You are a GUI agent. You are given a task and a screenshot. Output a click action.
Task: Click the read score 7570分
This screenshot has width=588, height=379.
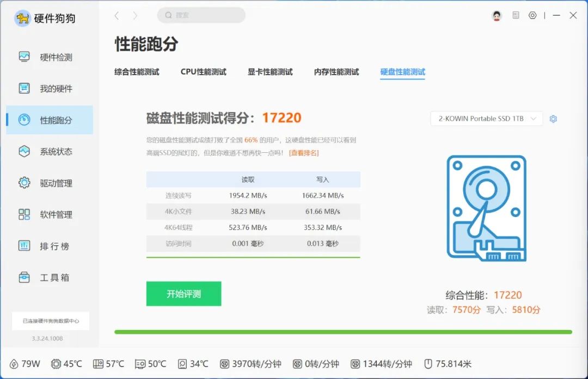pos(466,310)
